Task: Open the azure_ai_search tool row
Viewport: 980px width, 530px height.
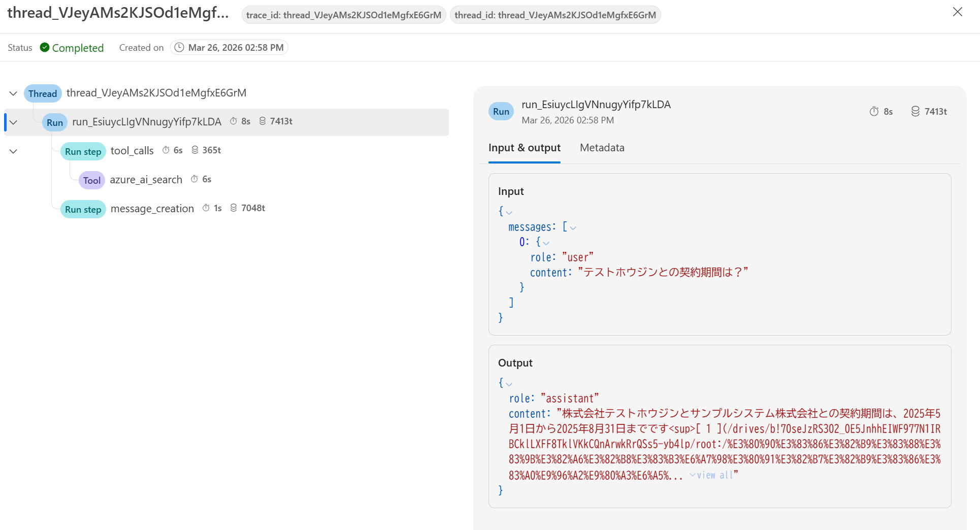Action: [146, 180]
